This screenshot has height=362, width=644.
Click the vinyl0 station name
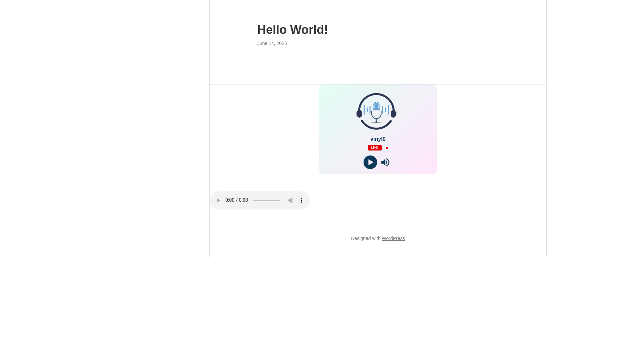pyautogui.click(x=378, y=139)
